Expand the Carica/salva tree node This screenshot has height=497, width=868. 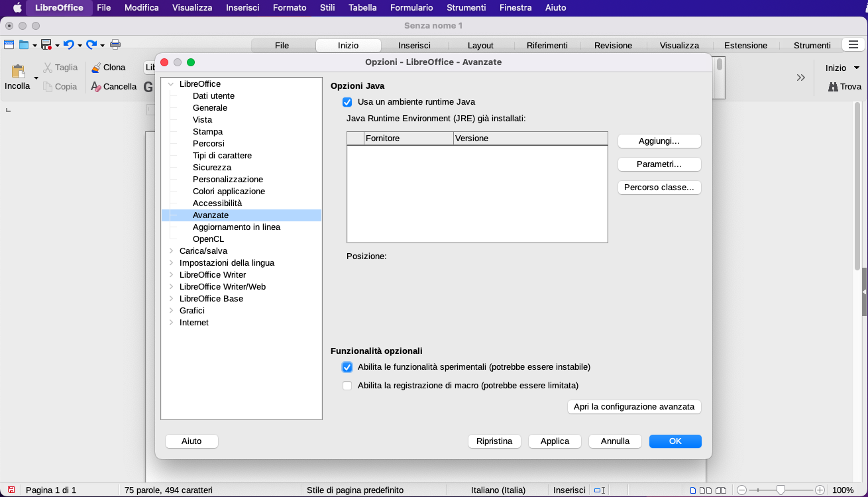click(171, 251)
